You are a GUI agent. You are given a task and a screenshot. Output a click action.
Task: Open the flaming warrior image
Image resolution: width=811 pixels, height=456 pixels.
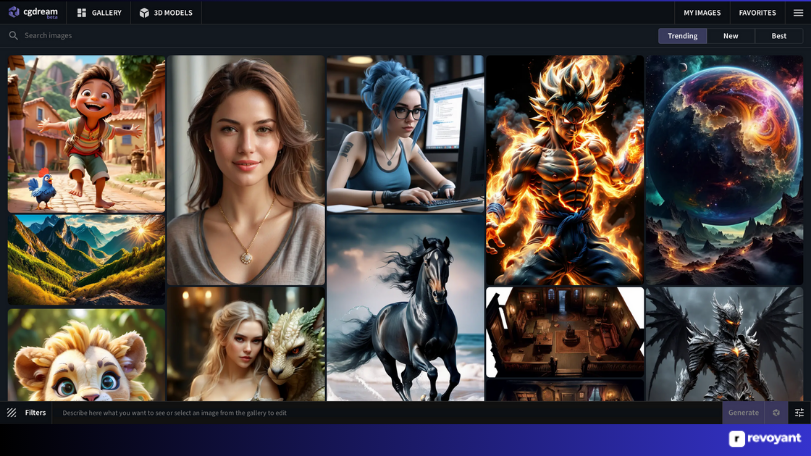(565, 170)
